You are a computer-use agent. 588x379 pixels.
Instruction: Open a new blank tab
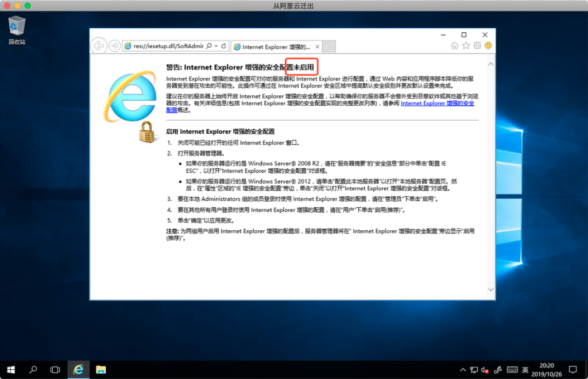pos(328,47)
